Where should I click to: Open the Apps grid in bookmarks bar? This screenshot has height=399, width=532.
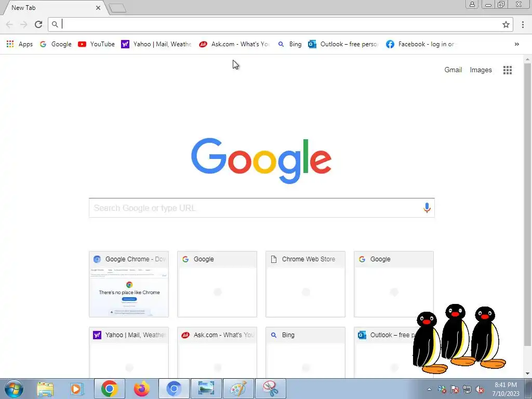tap(20, 44)
